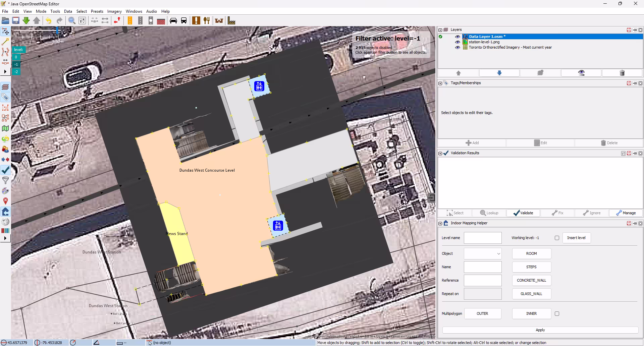644x346 pixels.
Task: Delete the selected layer with trash icon
Action: coord(622,73)
